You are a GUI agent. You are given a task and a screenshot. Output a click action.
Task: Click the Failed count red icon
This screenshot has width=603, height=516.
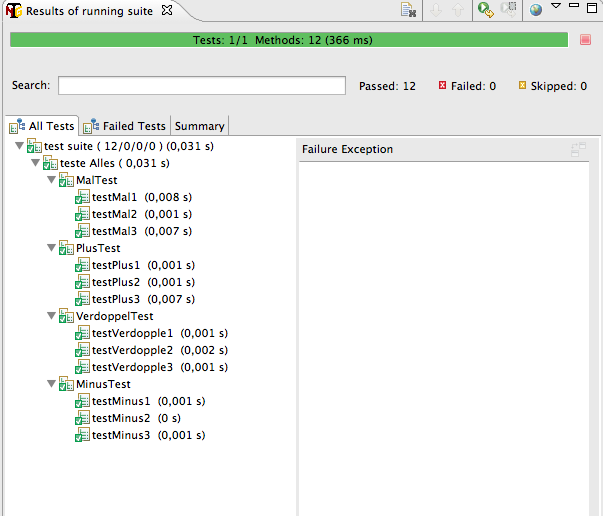click(442, 85)
